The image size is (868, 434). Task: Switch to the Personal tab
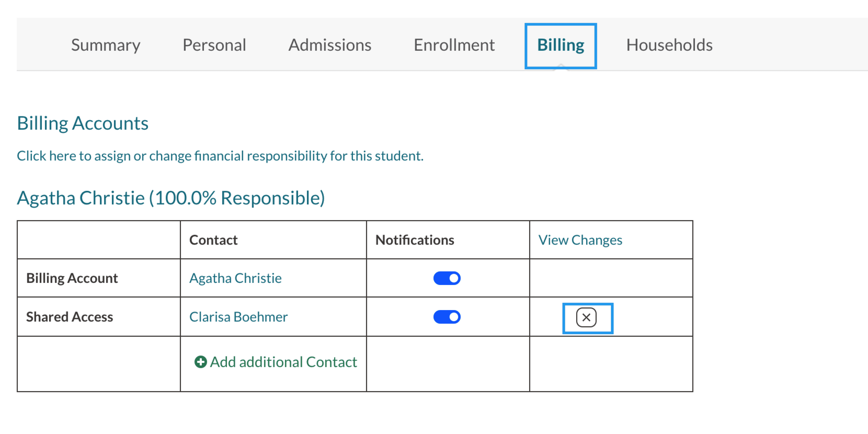[x=214, y=45]
